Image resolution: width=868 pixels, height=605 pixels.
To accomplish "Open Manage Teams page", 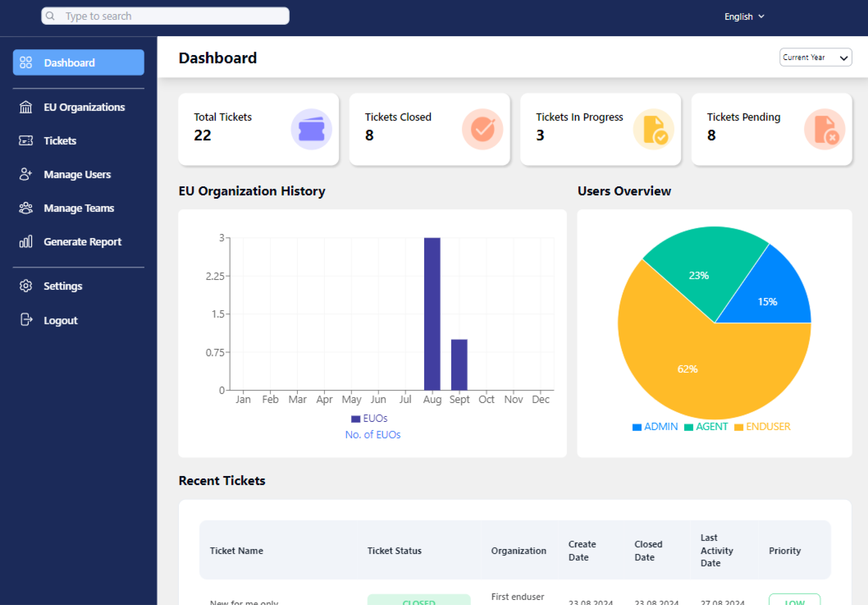I will tap(79, 208).
